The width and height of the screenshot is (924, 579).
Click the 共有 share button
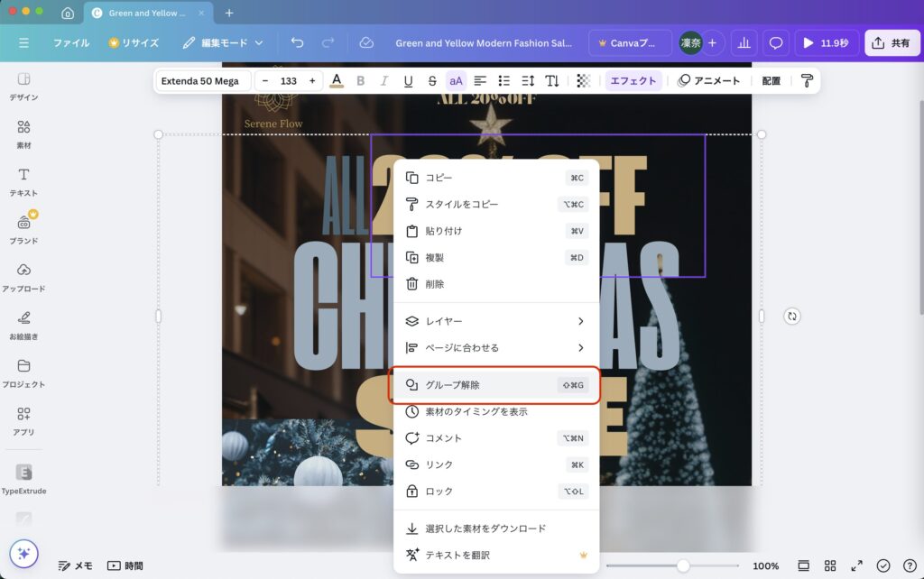(892, 43)
